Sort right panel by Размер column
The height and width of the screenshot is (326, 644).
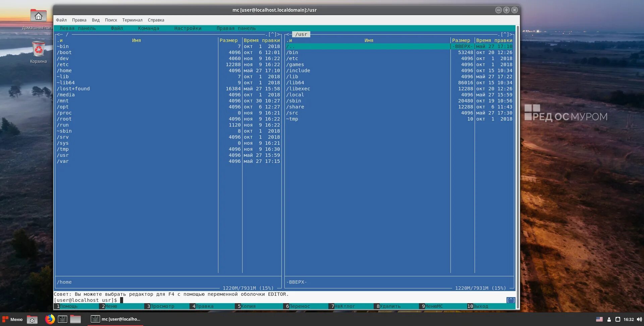coord(461,40)
